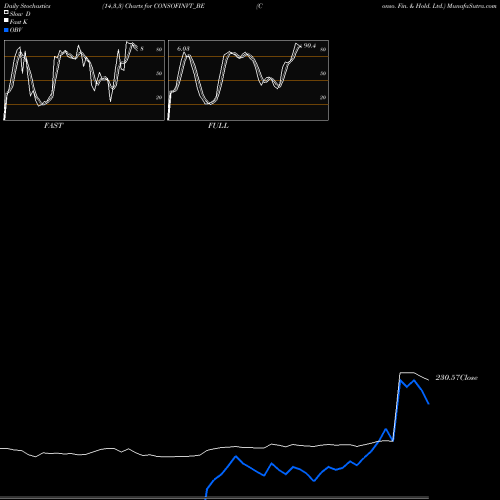The width and height of the screenshot is (500, 500).
Task: Click the 'Daily Stochastics' title text
Action: (x=27, y=6)
